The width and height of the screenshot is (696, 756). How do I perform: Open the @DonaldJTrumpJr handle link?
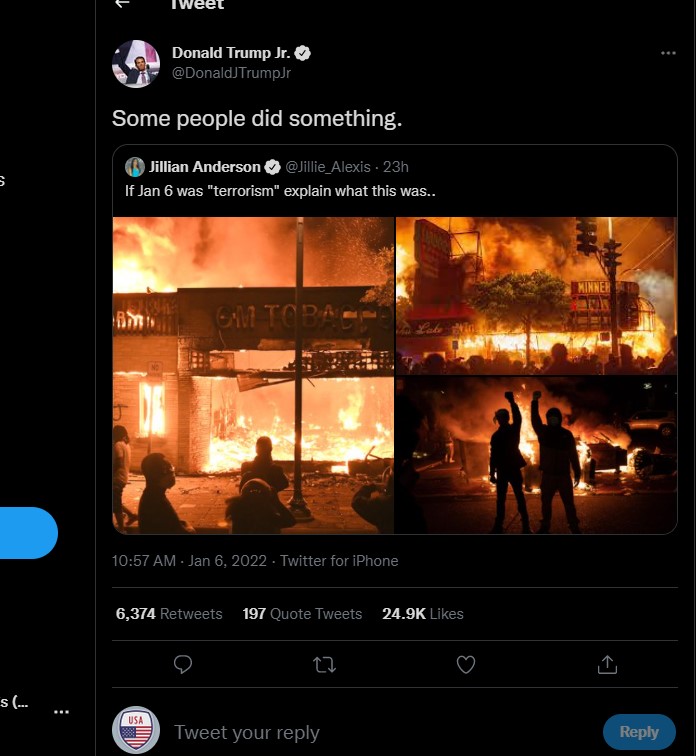pyautogui.click(x=231, y=73)
